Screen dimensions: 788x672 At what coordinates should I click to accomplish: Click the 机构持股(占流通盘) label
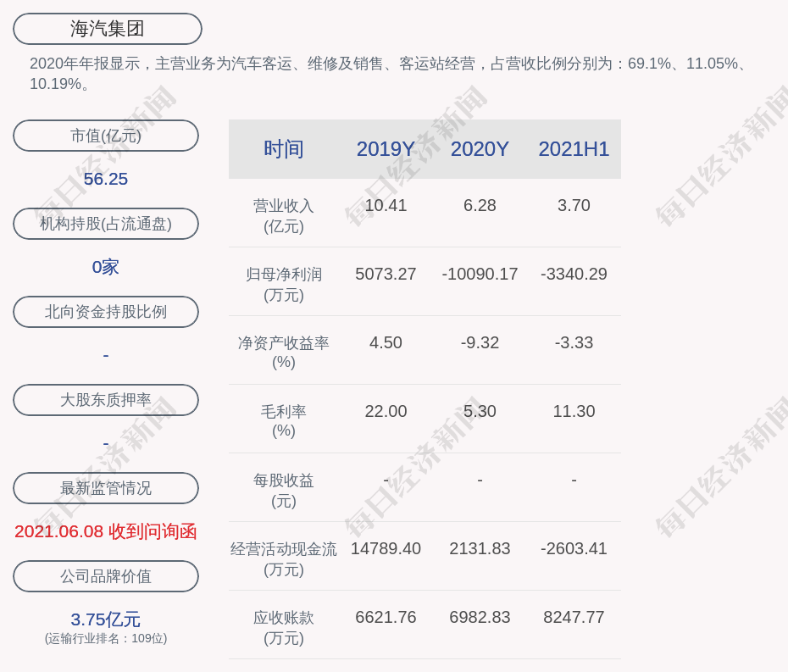tap(106, 224)
